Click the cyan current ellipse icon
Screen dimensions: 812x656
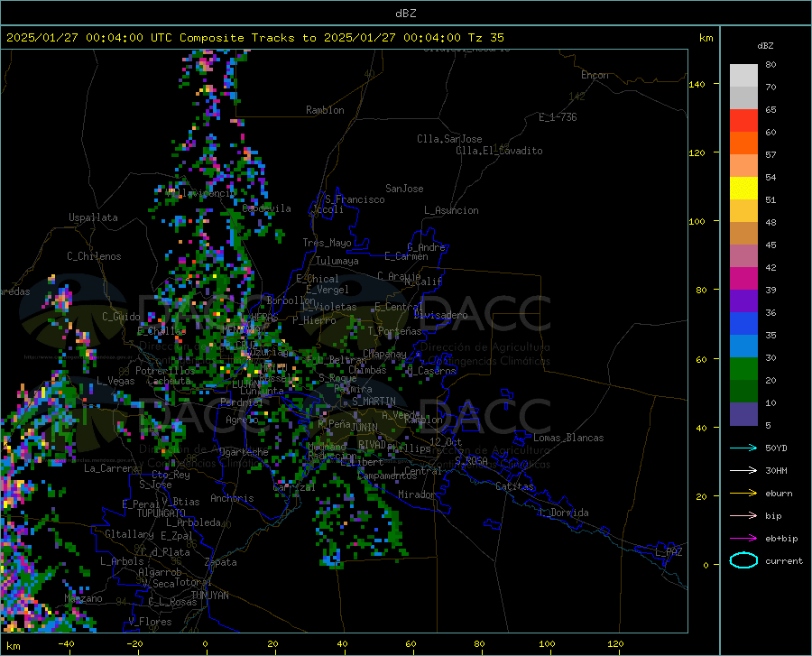pos(743,560)
